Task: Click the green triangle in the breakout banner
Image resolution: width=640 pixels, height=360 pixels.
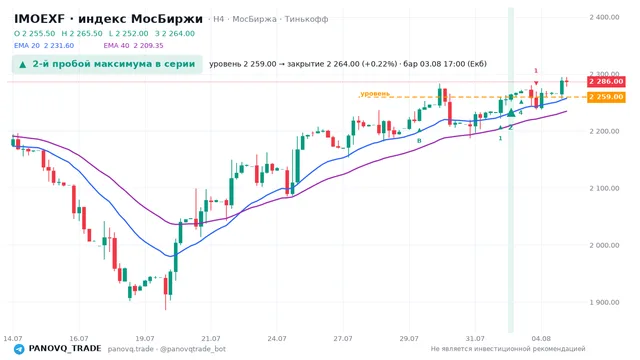Action: [x=23, y=64]
